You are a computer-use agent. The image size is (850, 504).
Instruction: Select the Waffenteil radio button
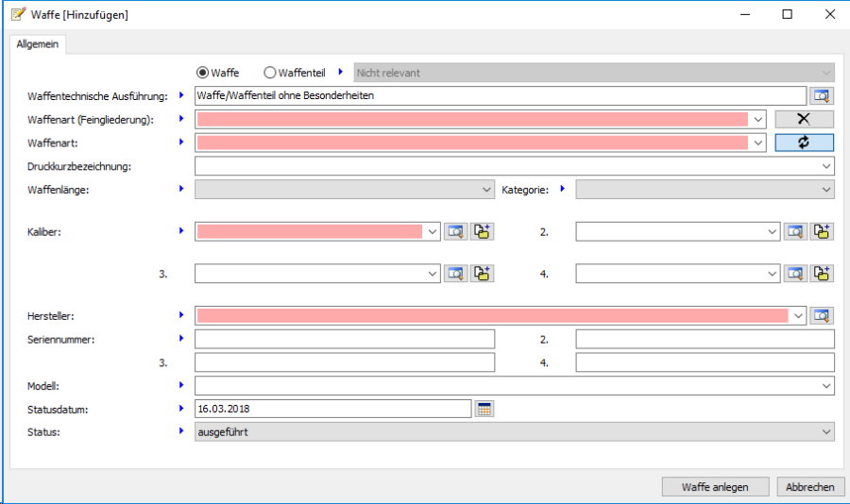[x=270, y=73]
